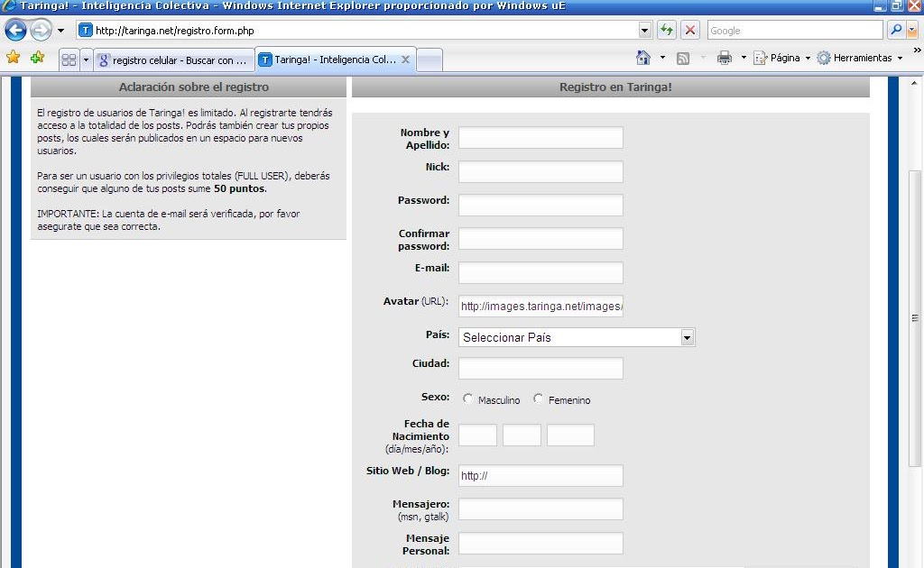Viewport: 924px width, 568px height.
Task: Click the Nombre y Apellido input field
Action: (541, 138)
